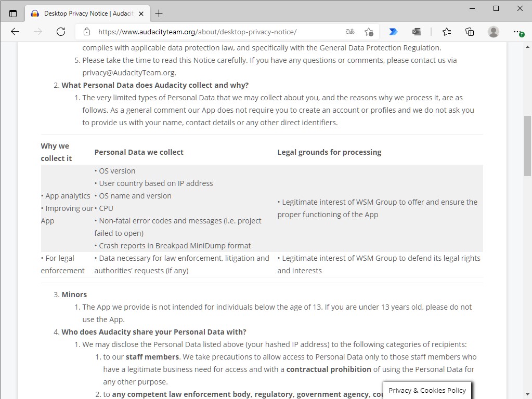The image size is (532, 399).
Task: Click the privacy@AudacityTeam.org email text
Action: [x=129, y=73]
